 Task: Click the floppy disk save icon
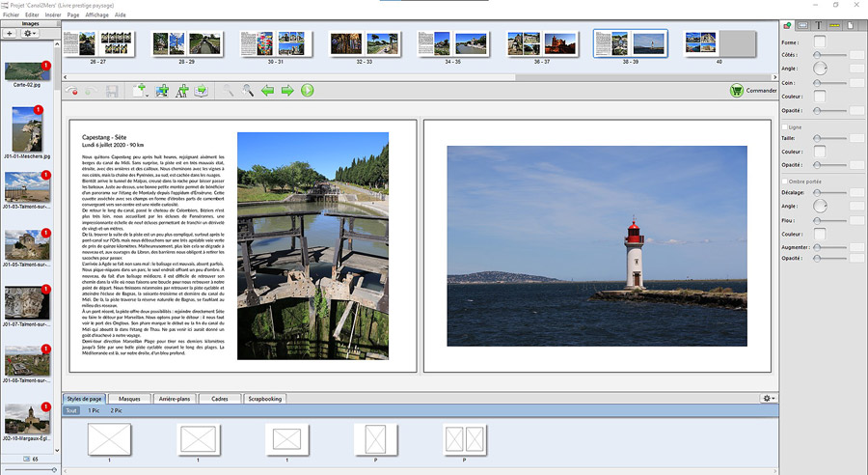(x=112, y=91)
